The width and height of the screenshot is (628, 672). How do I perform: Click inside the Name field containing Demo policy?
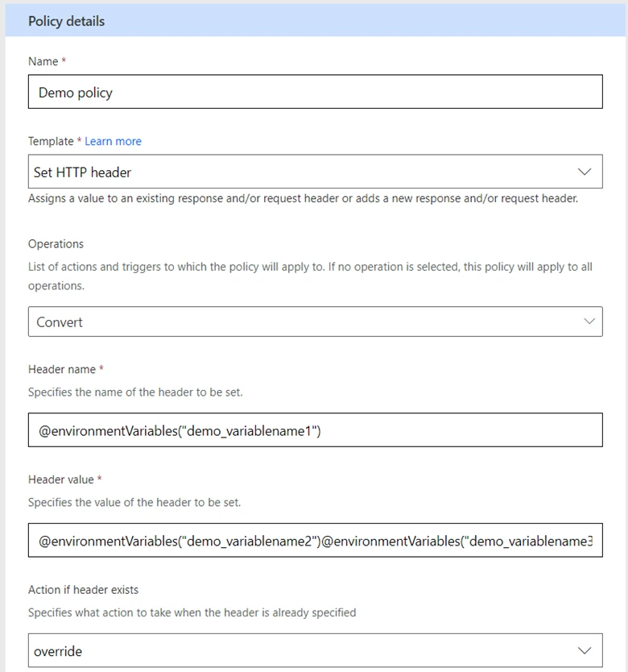tap(314, 91)
